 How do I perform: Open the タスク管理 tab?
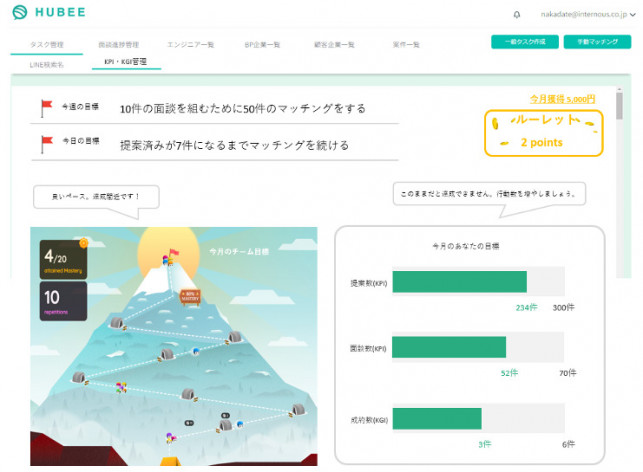point(42,44)
